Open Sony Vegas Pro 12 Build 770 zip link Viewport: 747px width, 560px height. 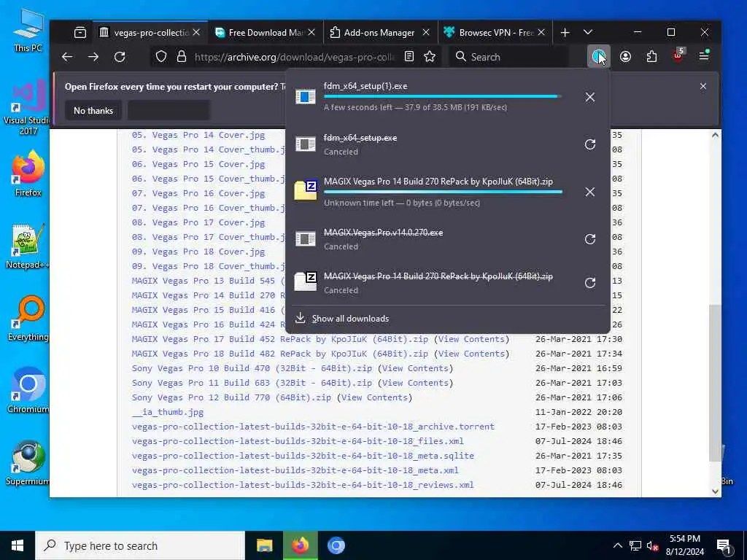pyautogui.click(x=231, y=397)
